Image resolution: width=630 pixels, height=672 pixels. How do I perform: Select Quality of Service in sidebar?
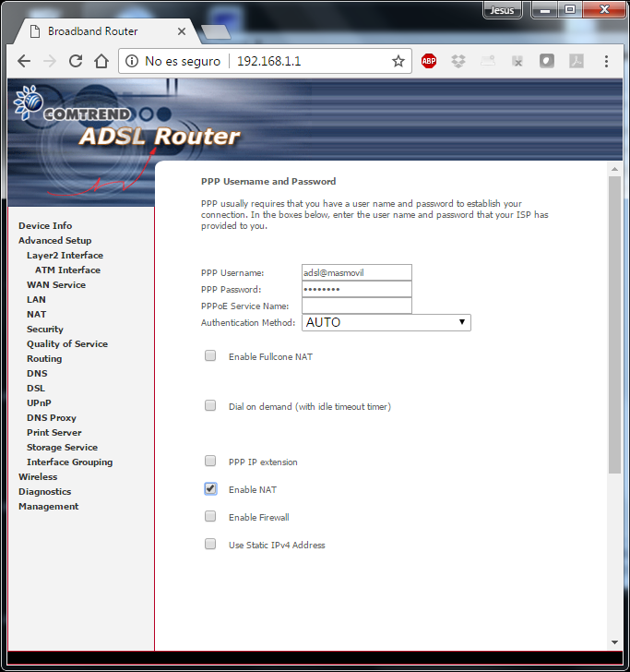[x=67, y=344]
